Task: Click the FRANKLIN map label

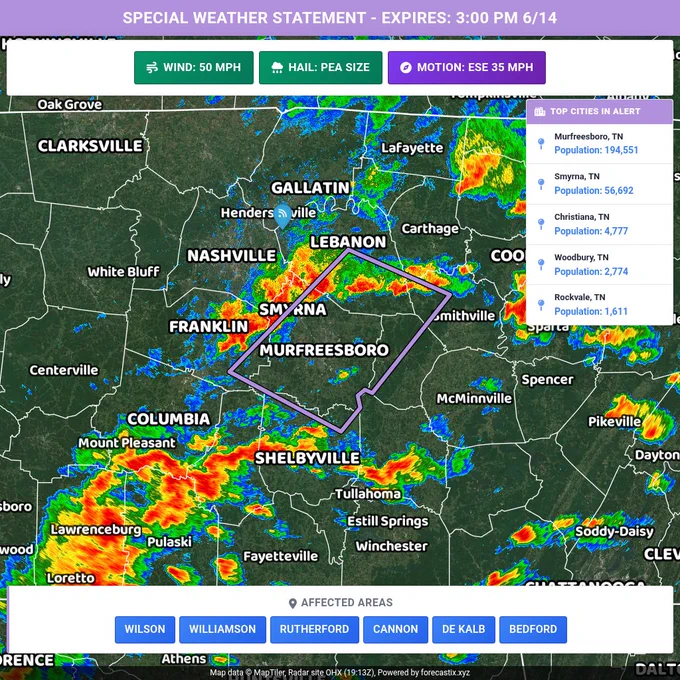Action: tap(209, 327)
